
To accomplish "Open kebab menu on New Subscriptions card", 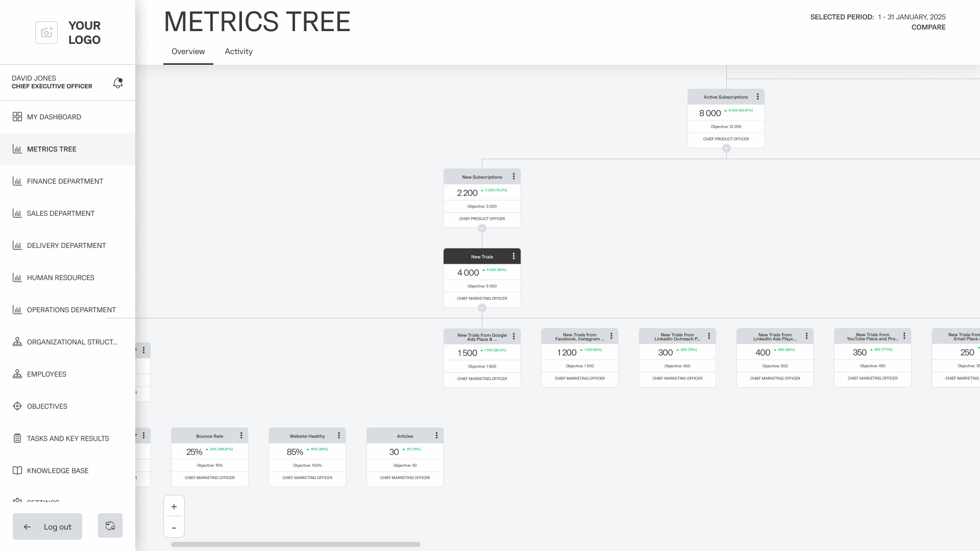I will 513,177.
